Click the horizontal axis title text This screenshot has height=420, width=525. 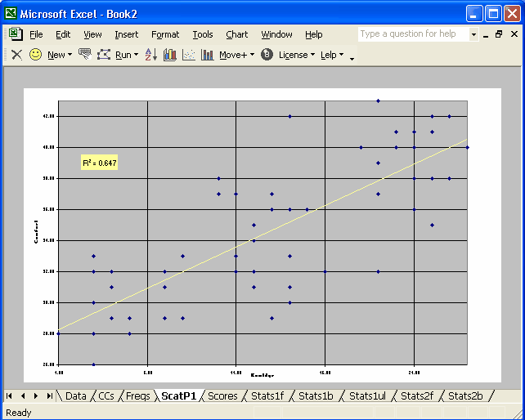[262, 375]
